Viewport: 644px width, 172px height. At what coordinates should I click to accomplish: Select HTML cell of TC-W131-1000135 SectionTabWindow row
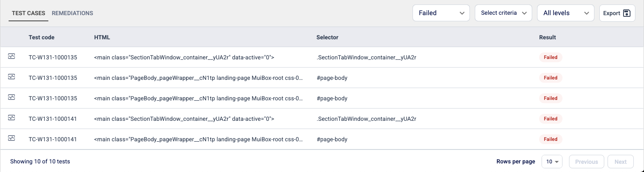(184, 57)
